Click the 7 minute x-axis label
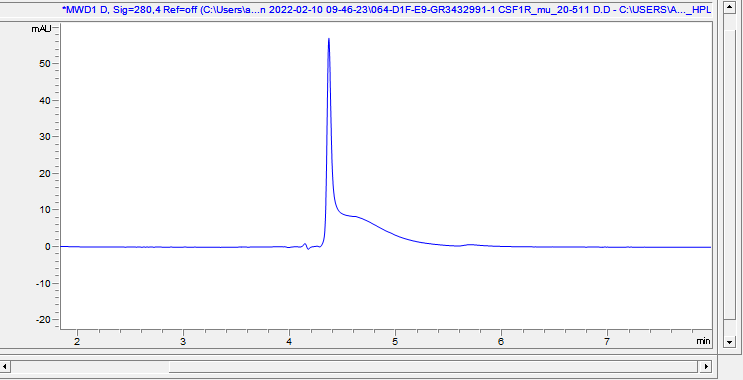 (607, 342)
